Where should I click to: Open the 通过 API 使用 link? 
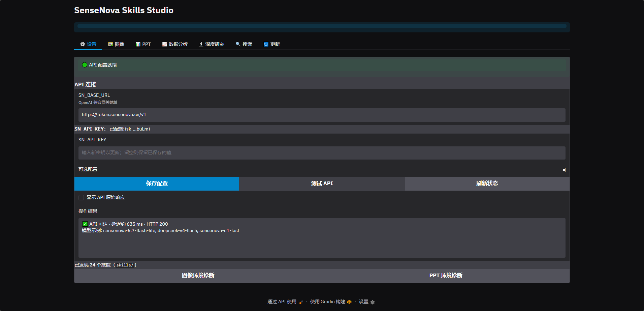[285, 302]
